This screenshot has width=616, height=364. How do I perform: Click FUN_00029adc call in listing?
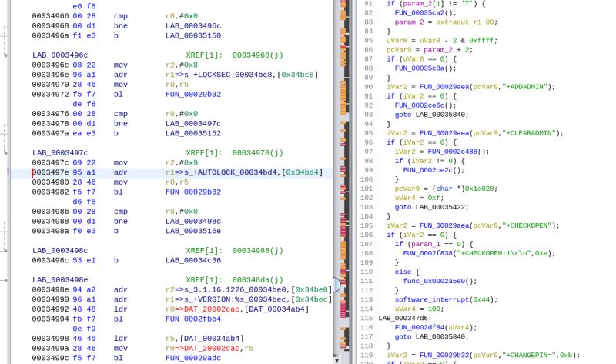[193, 358]
